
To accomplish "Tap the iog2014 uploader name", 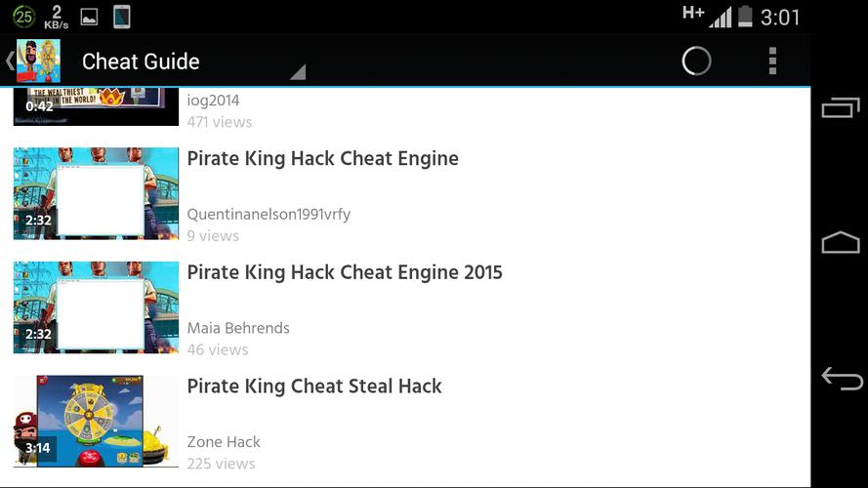I will (213, 101).
